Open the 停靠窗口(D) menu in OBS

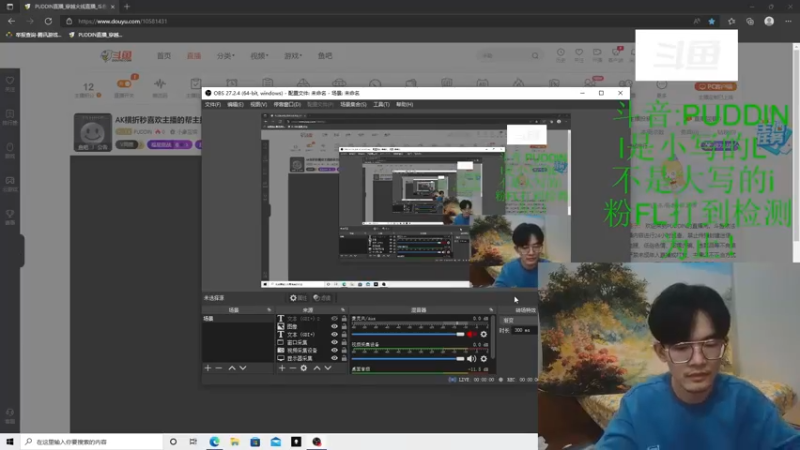tap(287, 105)
